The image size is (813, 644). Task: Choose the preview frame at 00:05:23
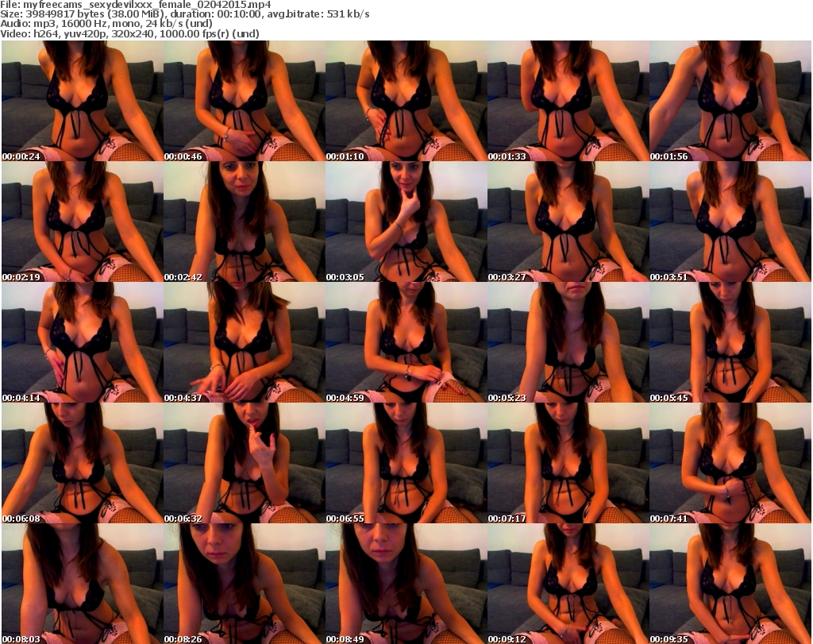[x=568, y=343]
